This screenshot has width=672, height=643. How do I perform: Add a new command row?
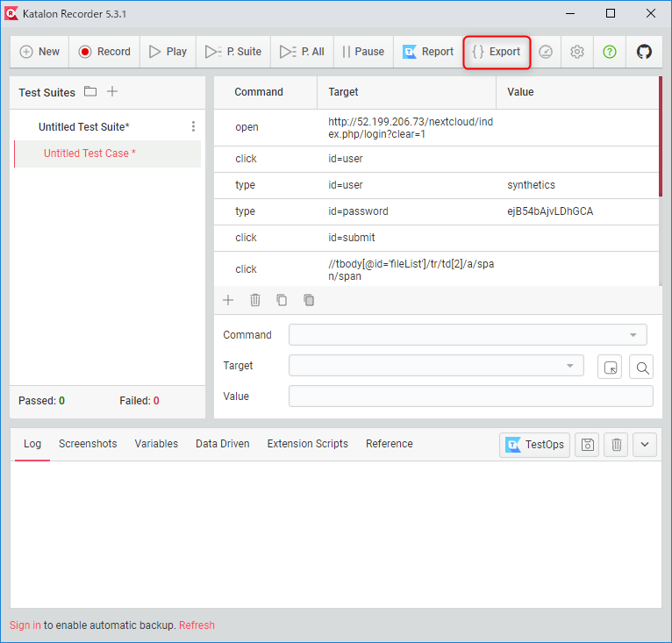tap(228, 300)
